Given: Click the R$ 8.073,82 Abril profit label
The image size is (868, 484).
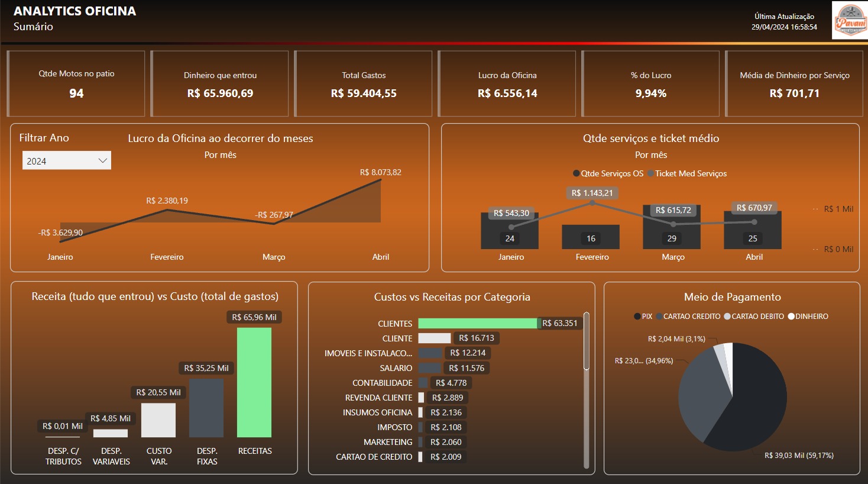Looking at the screenshot, I should [x=381, y=172].
